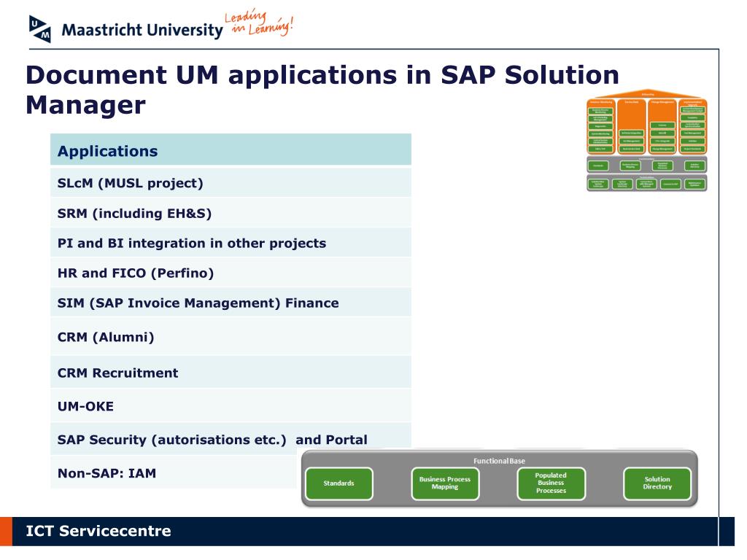The width and height of the screenshot is (747, 560).
Task: Select the 'SRM (including EH&S)' row
Action: point(231,213)
